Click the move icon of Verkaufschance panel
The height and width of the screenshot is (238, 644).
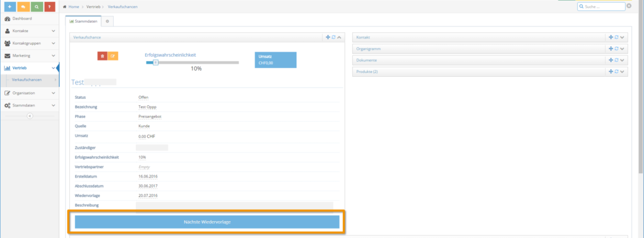[328, 37]
